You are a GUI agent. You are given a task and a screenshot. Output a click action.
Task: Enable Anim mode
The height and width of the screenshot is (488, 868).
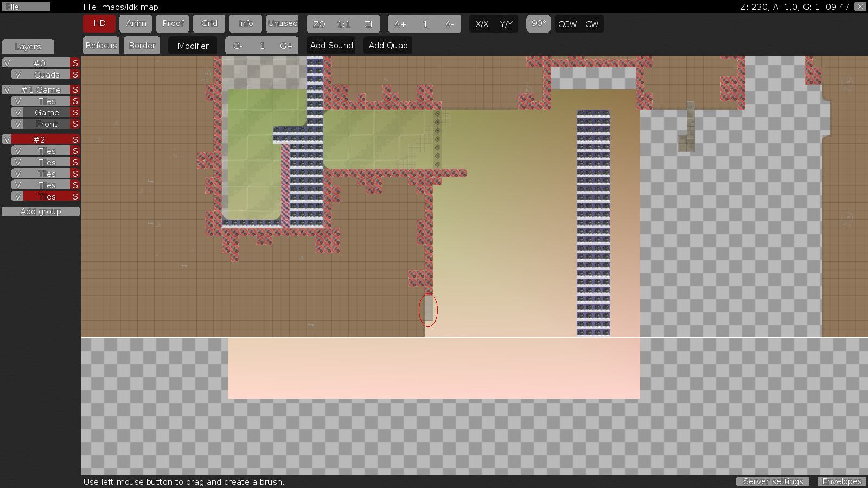pyautogui.click(x=135, y=24)
